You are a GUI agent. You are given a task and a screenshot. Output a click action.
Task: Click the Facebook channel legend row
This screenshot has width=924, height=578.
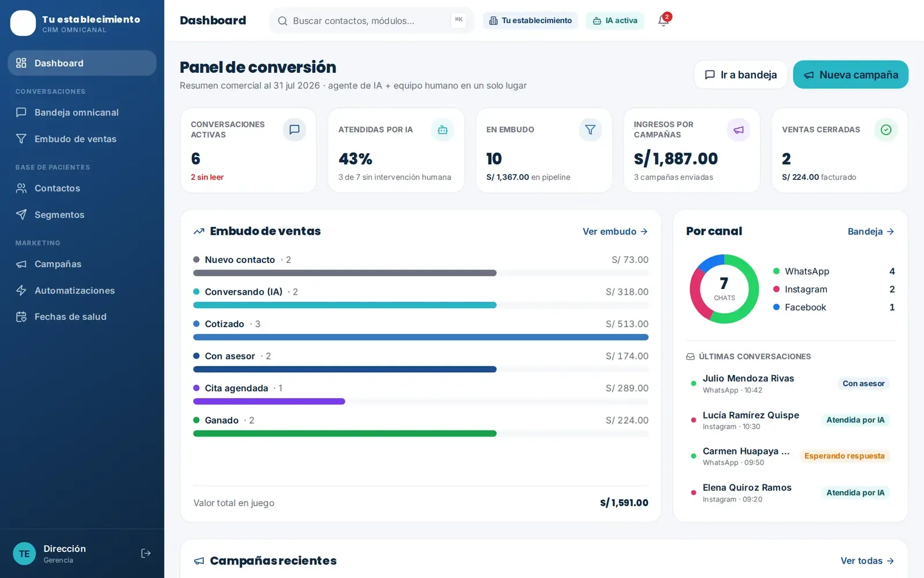[834, 307]
